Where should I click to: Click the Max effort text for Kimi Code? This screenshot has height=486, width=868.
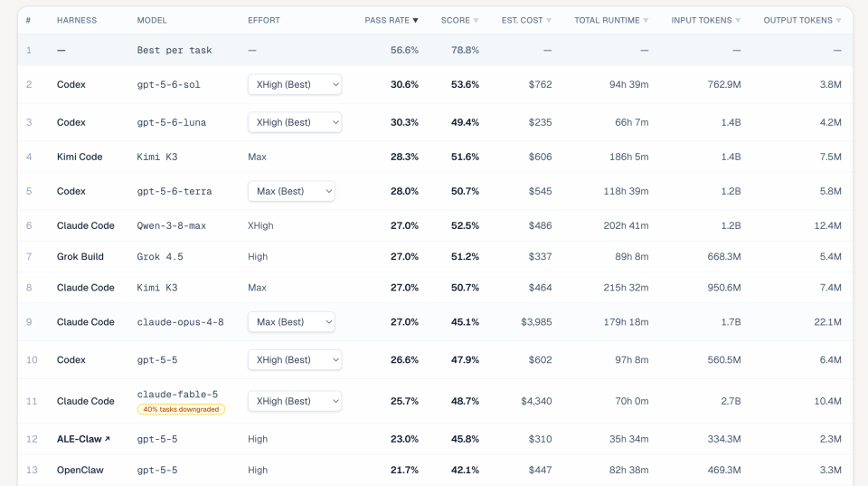point(257,157)
